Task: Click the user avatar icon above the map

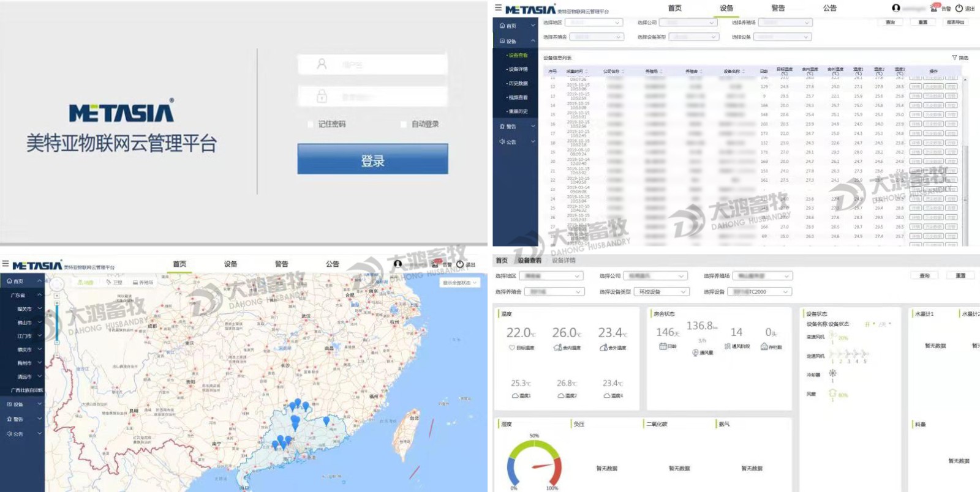Action: click(x=398, y=264)
